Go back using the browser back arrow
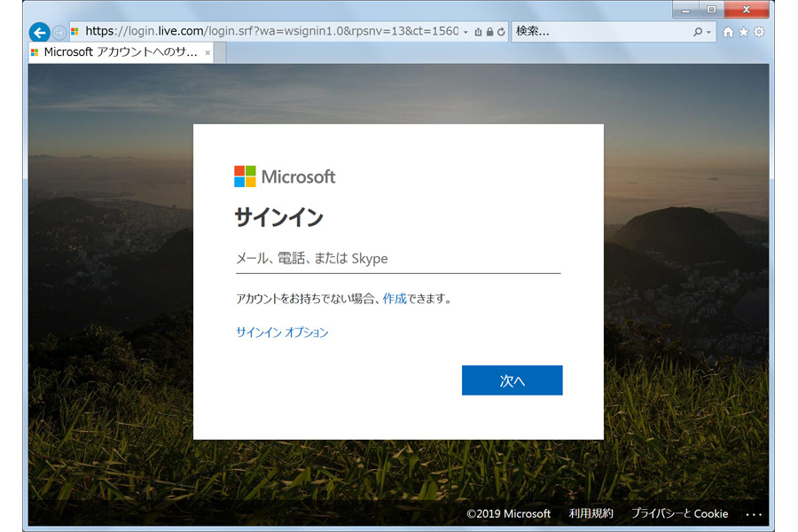 40,33
